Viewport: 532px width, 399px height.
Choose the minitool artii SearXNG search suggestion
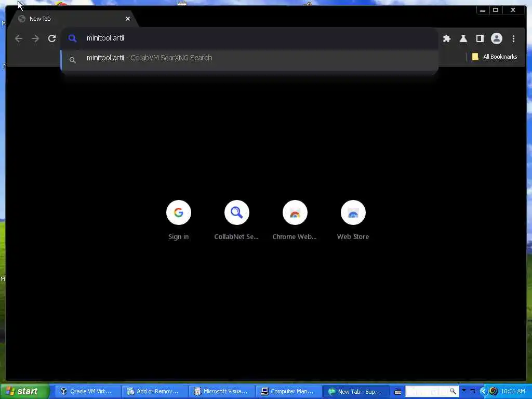tap(249, 59)
